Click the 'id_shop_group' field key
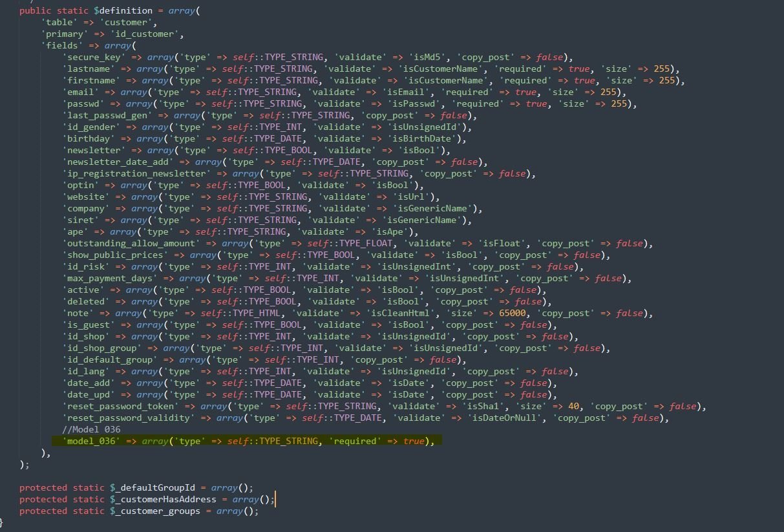784x532 pixels. [x=102, y=348]
